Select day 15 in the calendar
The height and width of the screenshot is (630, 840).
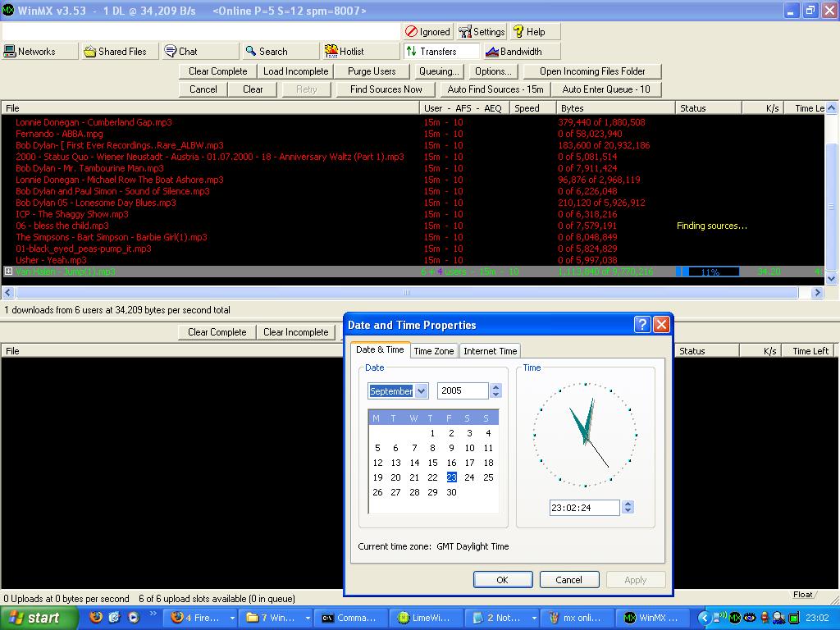point(433,463)
